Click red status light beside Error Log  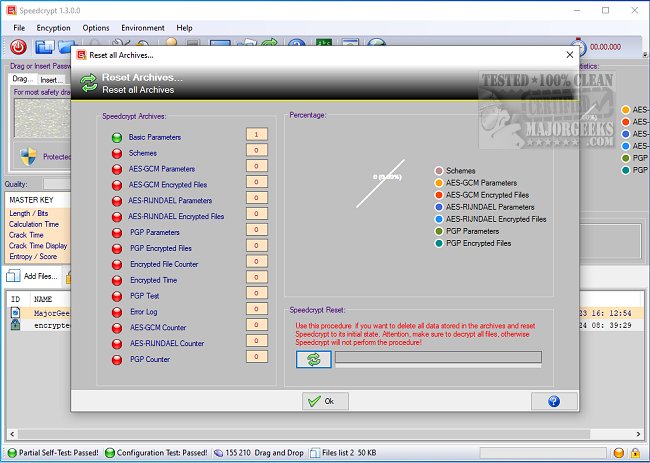[x=117, y=312]
